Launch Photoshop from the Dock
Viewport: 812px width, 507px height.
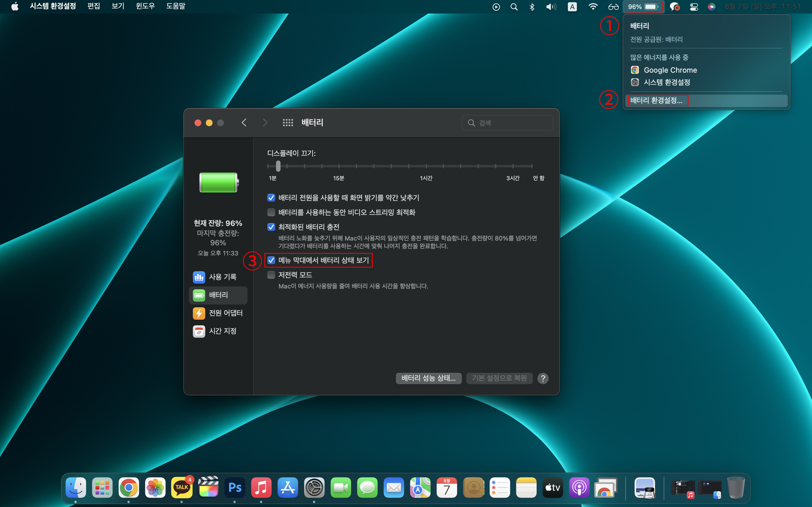pos(235,488)
